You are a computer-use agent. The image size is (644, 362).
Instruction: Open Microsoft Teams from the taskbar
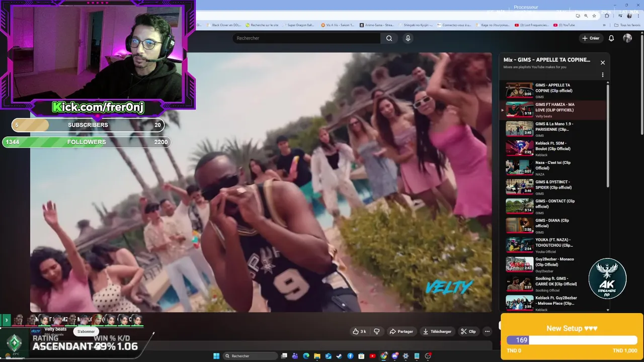[295, 356]
